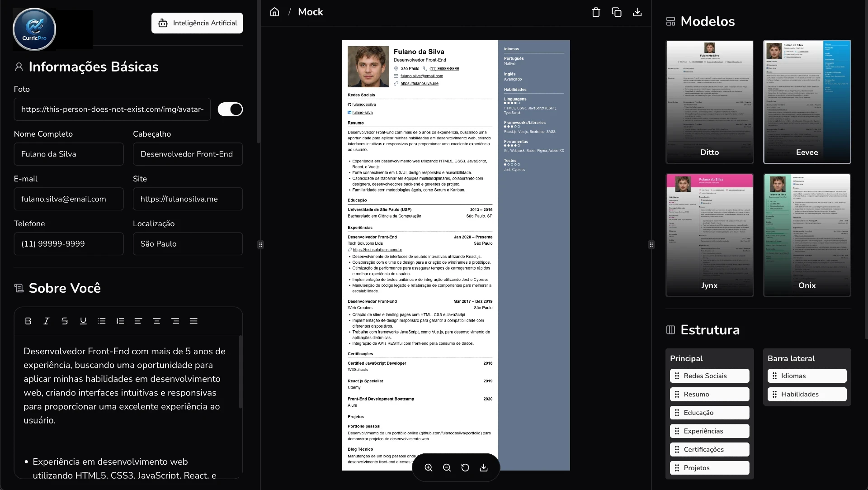Delete the Mock resume using trash icon
868x490 pixels.
tap(595, 12)
